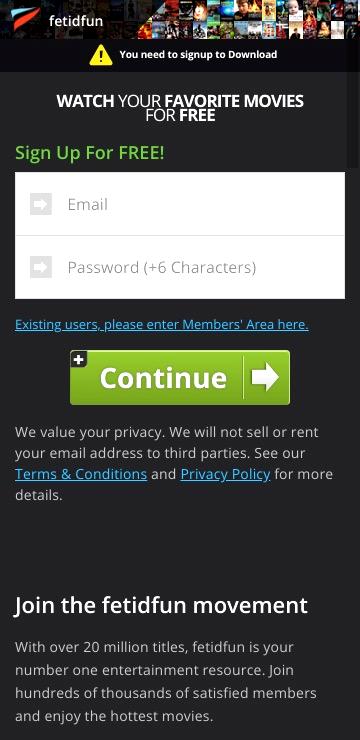Click the white arrow on Continue button
The height and width of the screenshot is (740, 360).
pyautogui.click(x=265, y=377)
